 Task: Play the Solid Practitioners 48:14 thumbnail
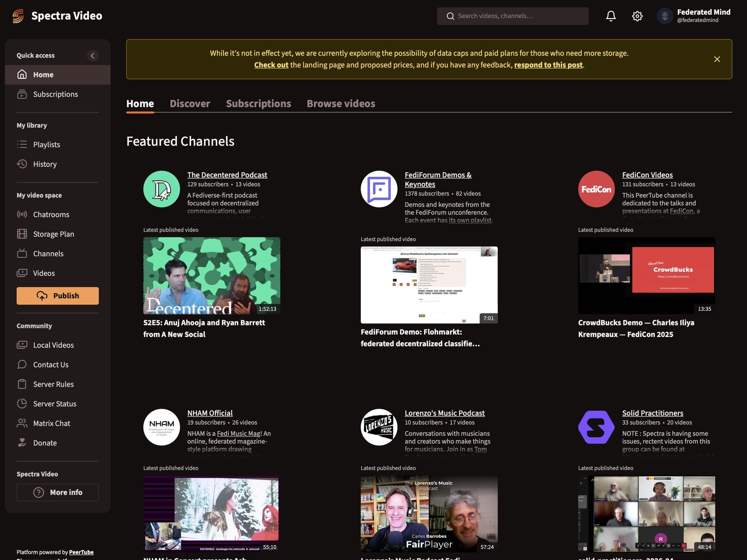point(647,514)
